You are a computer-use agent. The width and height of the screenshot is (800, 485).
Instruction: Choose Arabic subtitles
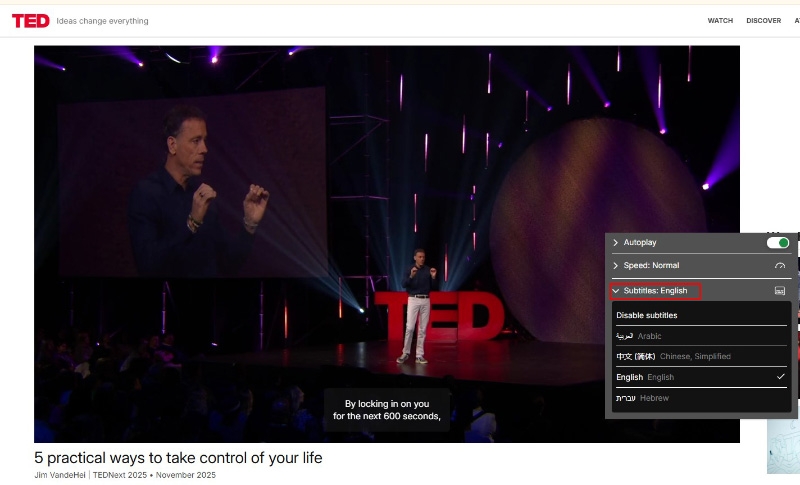[701, 336]
